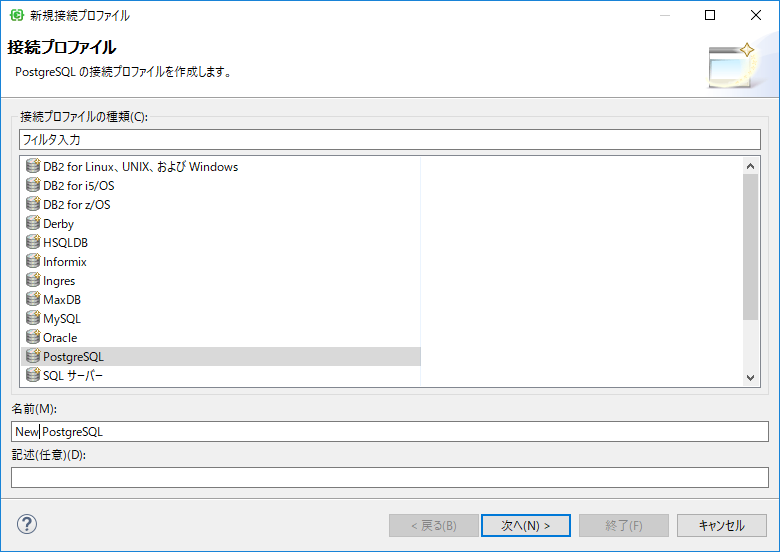Click the 記述(任意)(D) description field
781x553 pixels.
pos(390,477)
